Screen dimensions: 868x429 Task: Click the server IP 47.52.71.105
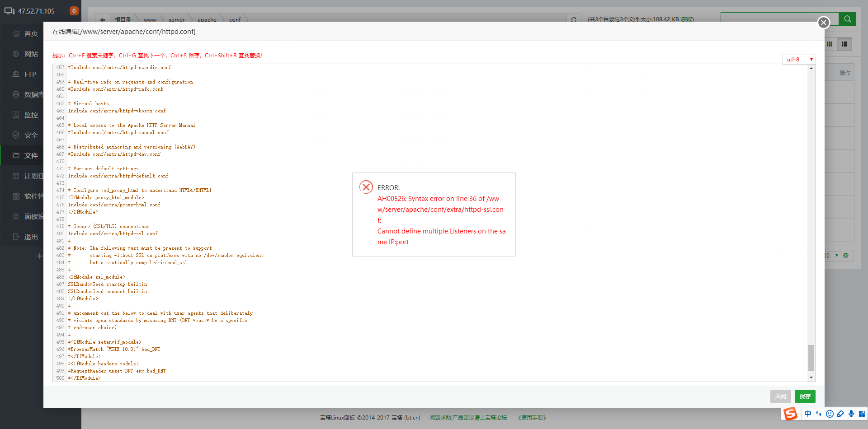pos(36,11)
